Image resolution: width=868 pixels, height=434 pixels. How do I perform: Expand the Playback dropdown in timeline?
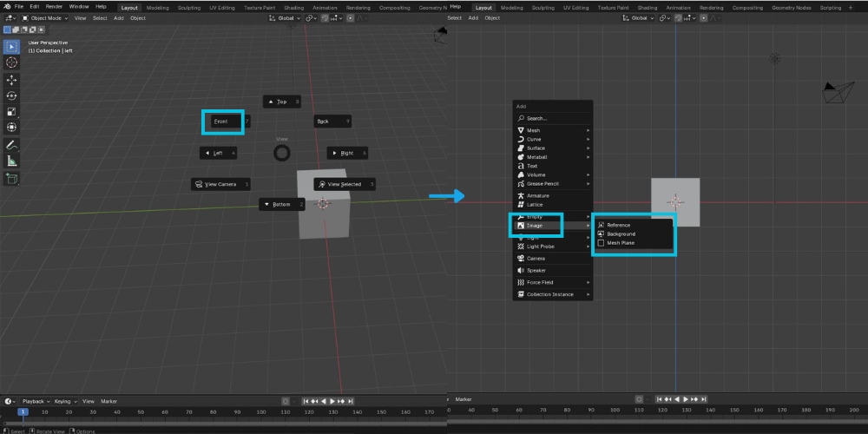point(35,401)
